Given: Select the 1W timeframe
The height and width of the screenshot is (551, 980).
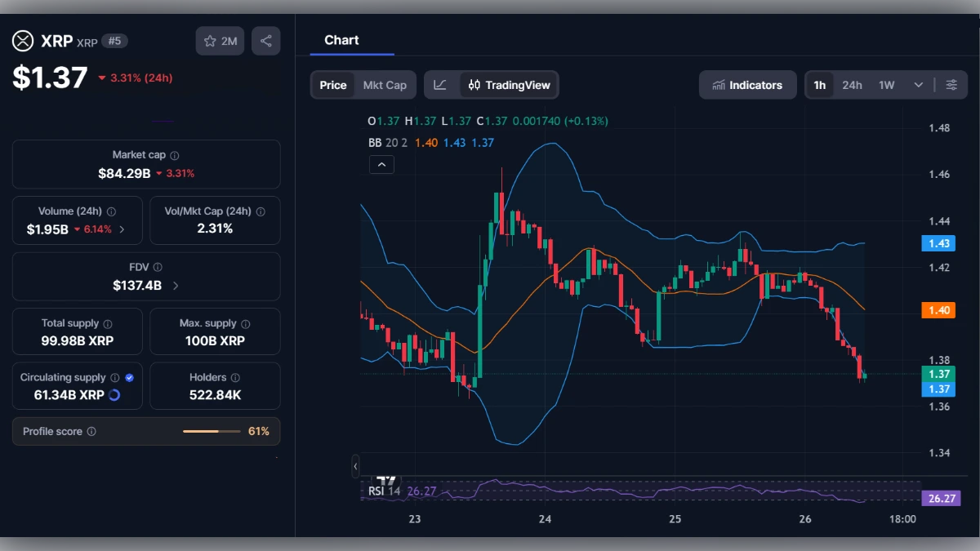Looking at the screenshot, I should [884, 84].
